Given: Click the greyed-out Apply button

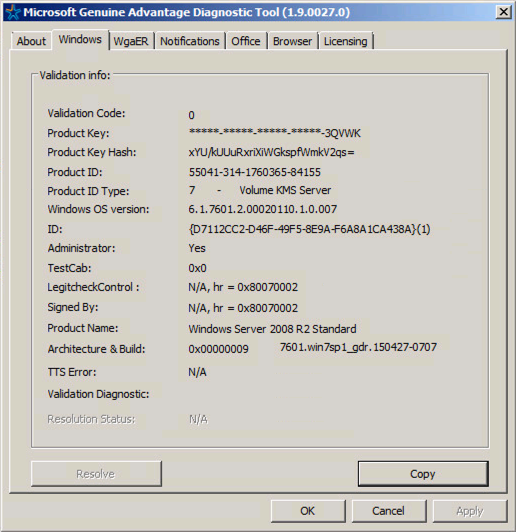Looking at the screenshot, I should click(470, 511).
